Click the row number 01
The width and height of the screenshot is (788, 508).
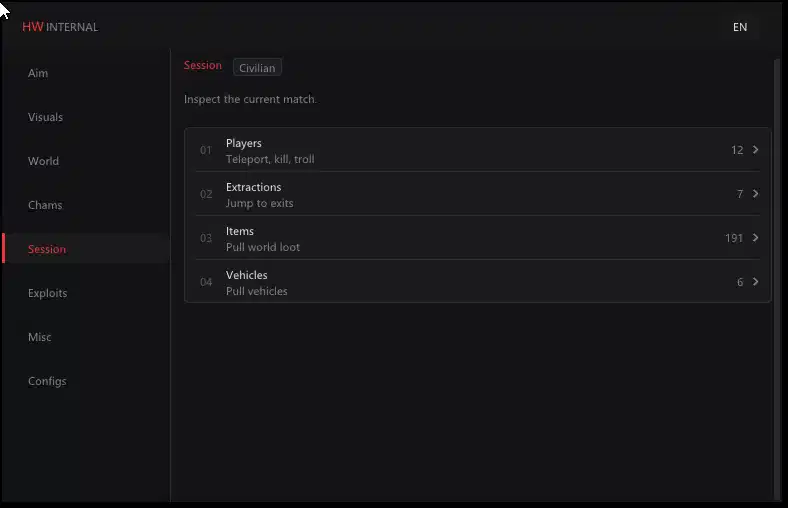click(206, 150)
